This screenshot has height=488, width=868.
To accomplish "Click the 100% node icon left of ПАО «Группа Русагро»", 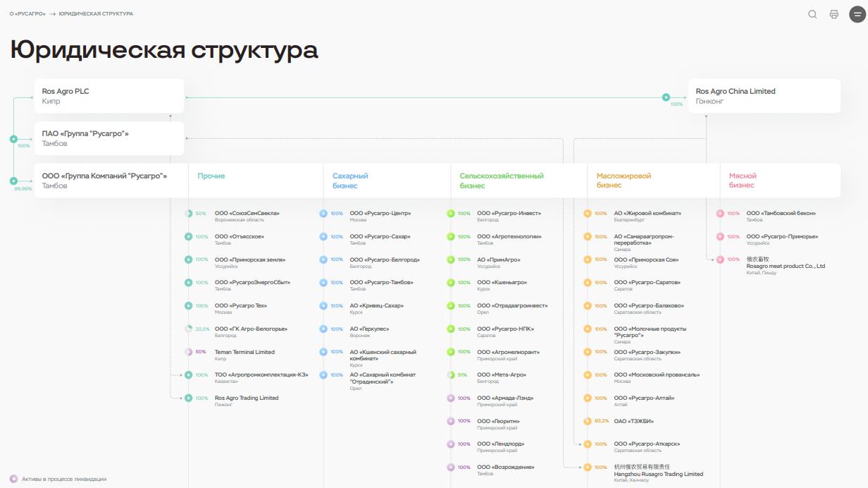I will [13, 139].
